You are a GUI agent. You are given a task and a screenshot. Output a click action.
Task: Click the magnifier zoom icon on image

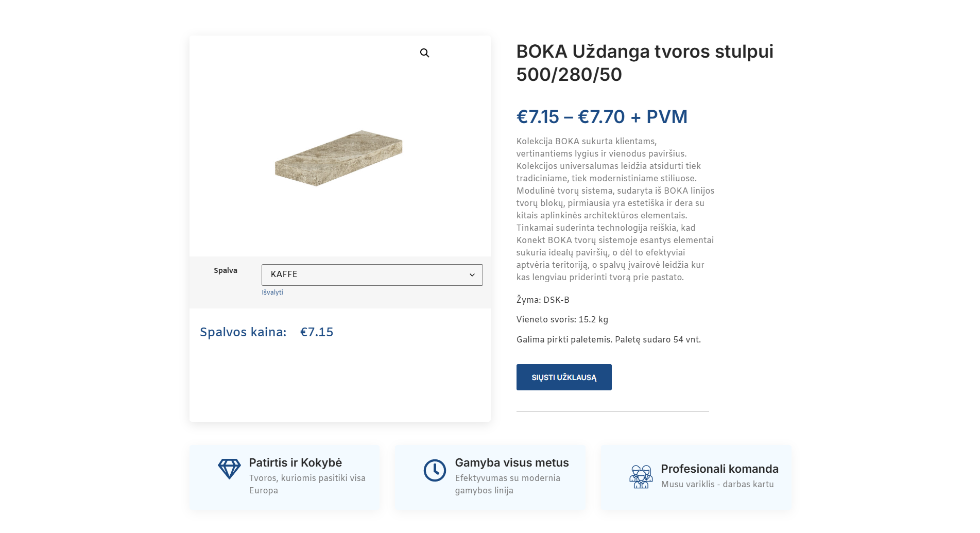[424, 53]
